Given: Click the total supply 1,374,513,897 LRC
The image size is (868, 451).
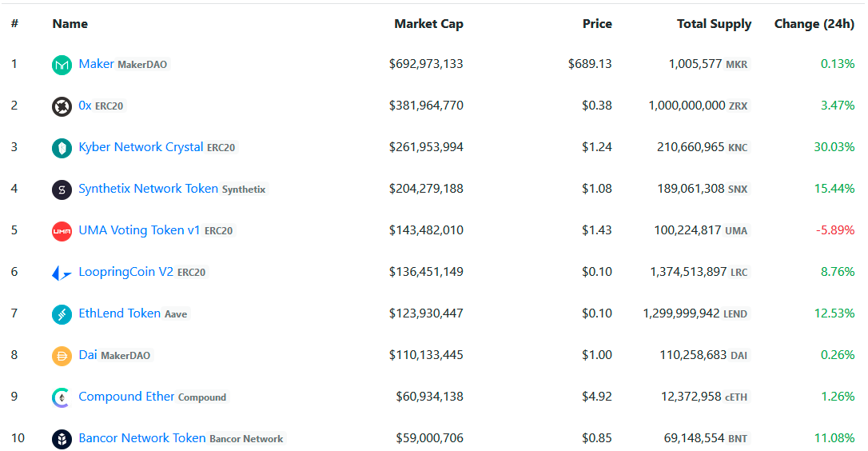Looking at the screenshot, I should [x=699, y=272].
